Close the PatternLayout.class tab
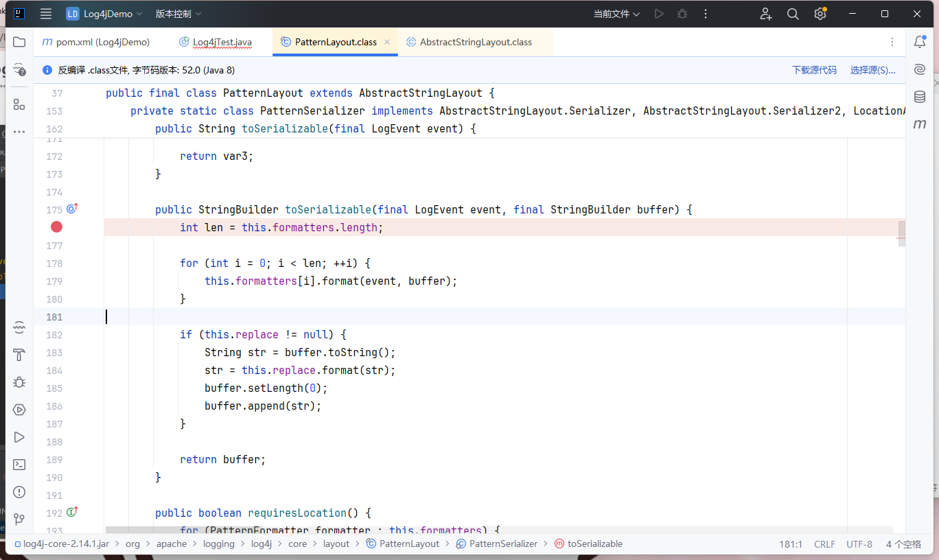Image resolution: width=939 pixels, height=560 pixels. click(387, 42)
